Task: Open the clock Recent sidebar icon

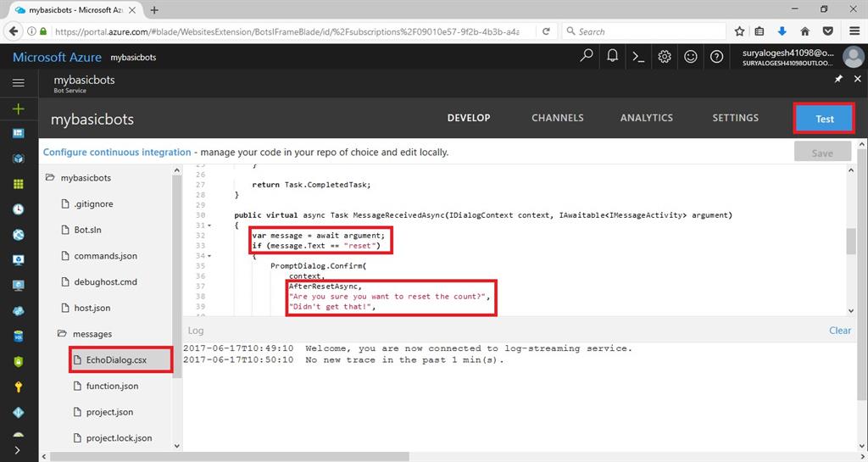Action: click(x=19, y=209)
